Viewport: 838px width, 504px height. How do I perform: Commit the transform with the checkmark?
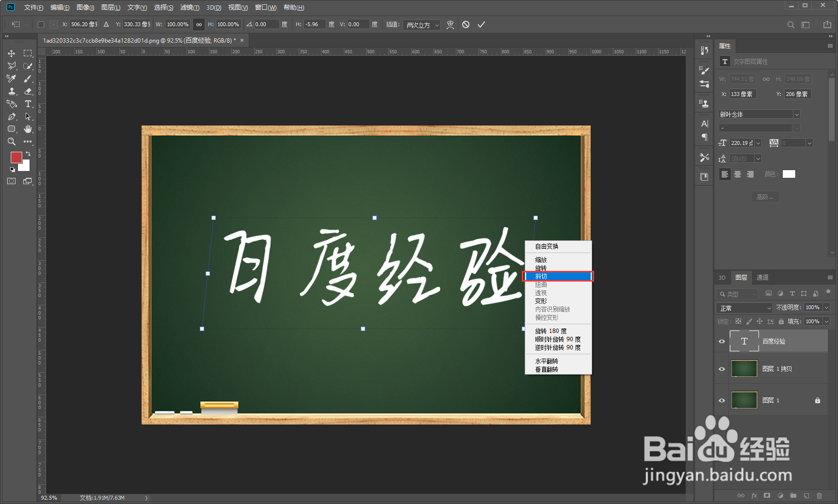(x=481, y=24)
